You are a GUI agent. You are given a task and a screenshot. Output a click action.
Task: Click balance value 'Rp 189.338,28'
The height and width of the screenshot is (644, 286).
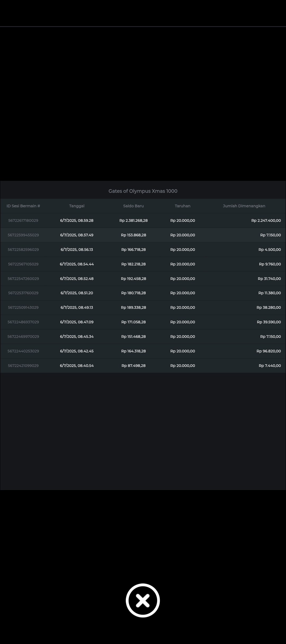(x=133, y=307)
